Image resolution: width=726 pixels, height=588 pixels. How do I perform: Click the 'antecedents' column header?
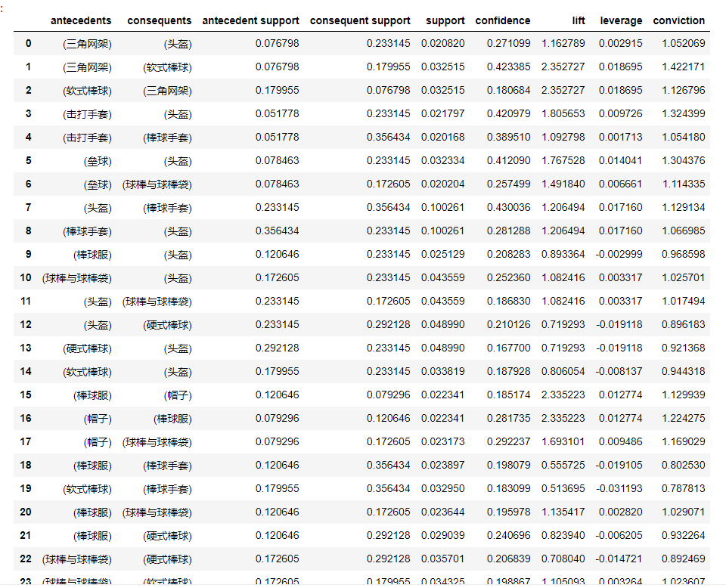tap(81, 21)
